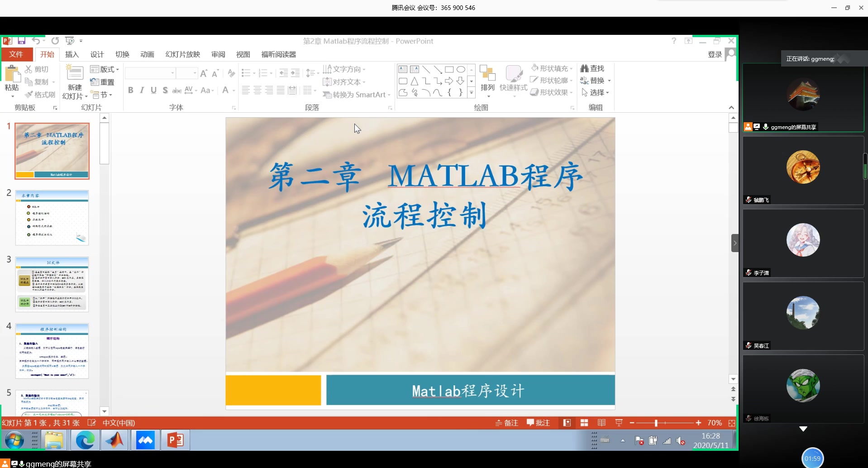Click the Redo icon in title bar
Viewport: 868px width, 468px height.
click(x=55, y=41)
